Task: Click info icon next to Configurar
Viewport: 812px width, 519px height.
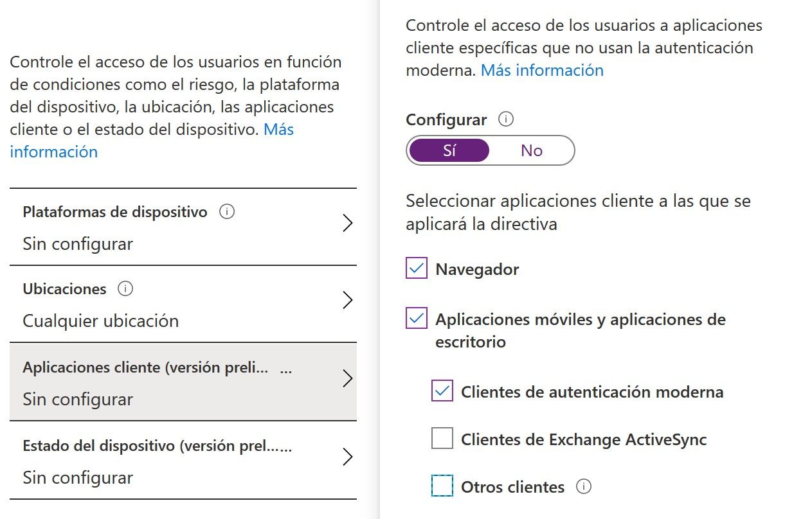Action: pos(506,119)
